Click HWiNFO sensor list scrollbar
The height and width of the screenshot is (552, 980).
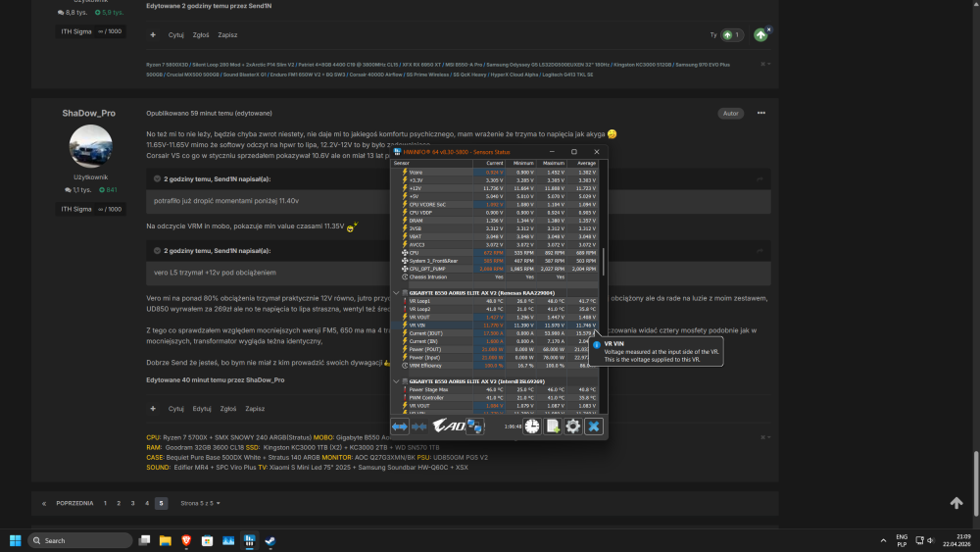(603, 263)
